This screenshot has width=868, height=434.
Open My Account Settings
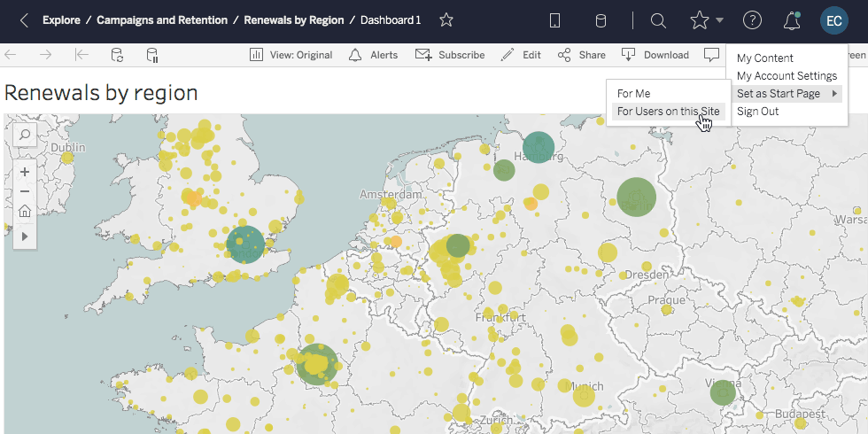pyautogui.click(x=787, y=76)
